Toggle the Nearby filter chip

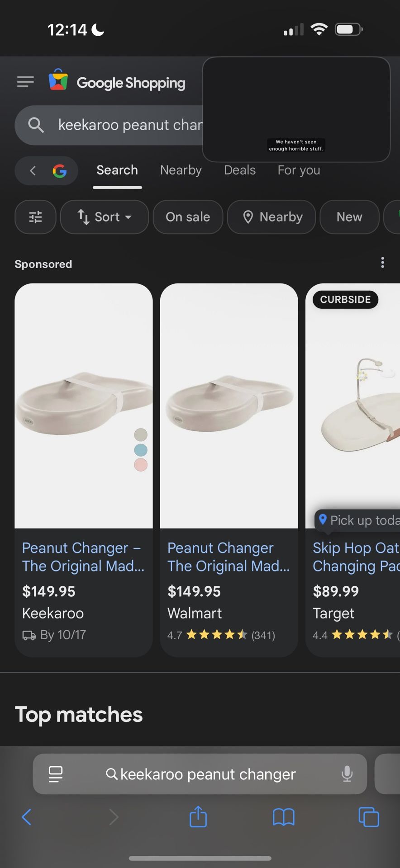(271, 217)
